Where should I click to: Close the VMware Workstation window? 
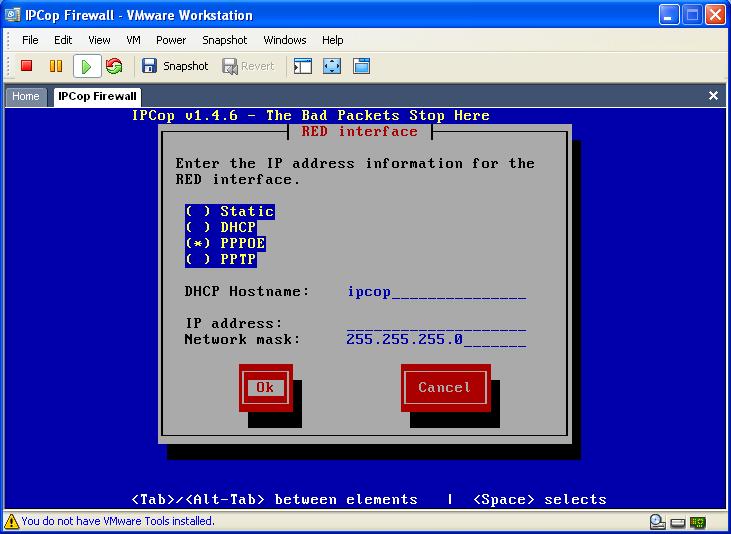[716, 15]
